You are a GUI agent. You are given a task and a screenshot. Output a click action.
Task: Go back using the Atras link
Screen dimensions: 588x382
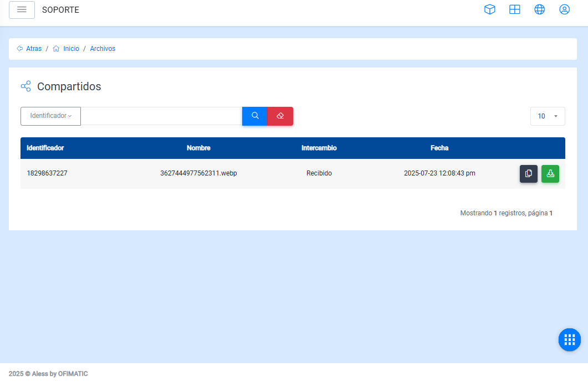click(x=33, y=49)
